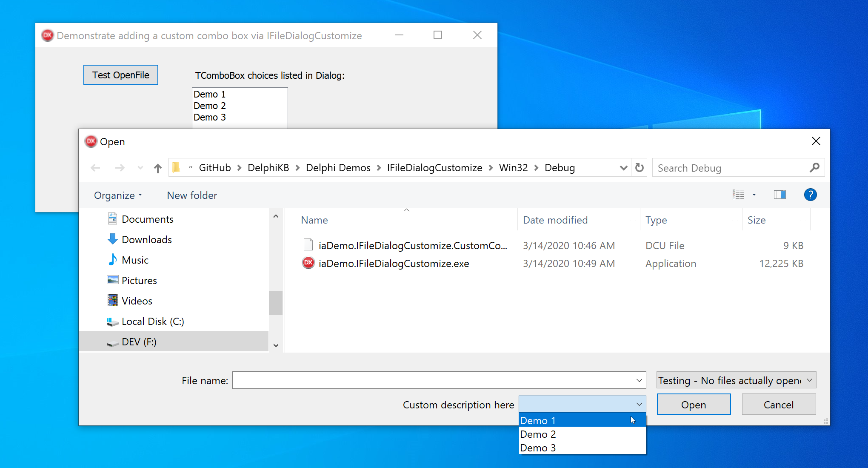Viewport: 868px width, 468px height.
Task: Refresh the Debug folder listing
Action: pos(639,168)
